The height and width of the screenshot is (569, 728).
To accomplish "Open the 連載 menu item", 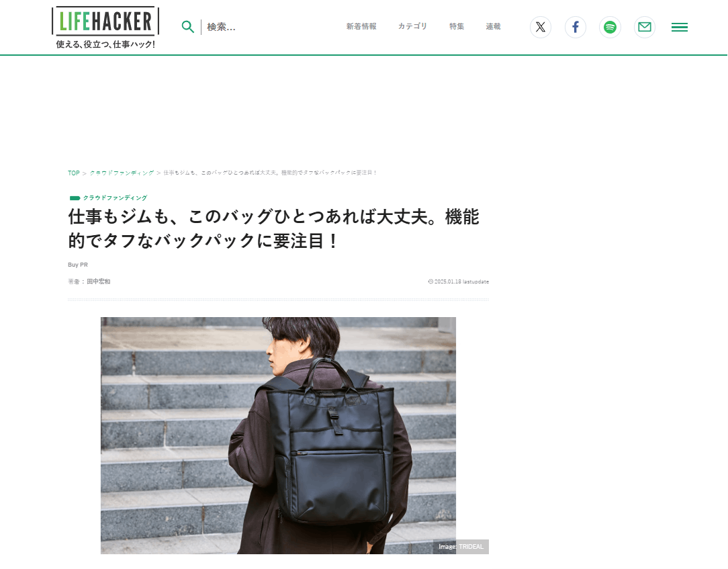I will pos(493,26).
